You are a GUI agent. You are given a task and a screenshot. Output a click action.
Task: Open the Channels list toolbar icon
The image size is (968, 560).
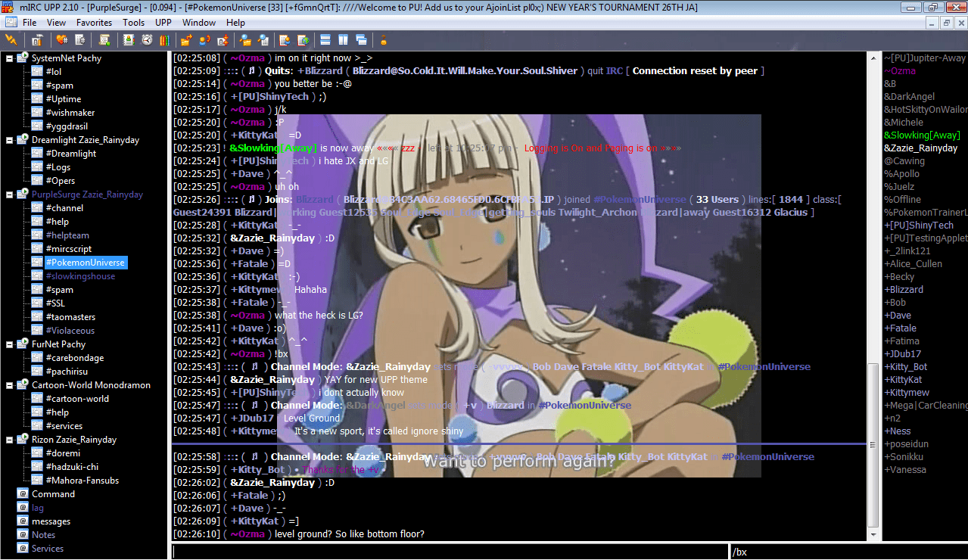tap(79, 39)
